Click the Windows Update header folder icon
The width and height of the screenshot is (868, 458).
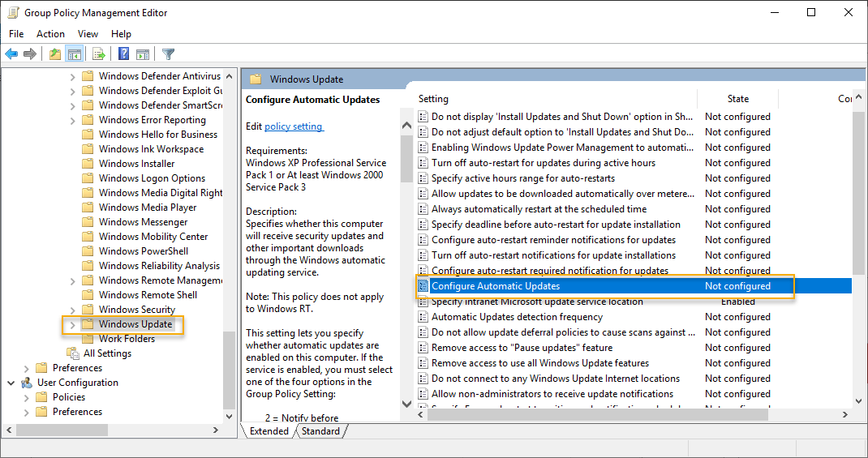(x=256, y=79)
